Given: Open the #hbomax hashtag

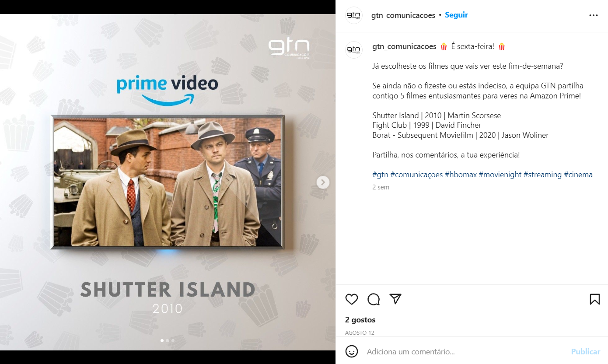Looking at the screenshot, I should (461, 175).
